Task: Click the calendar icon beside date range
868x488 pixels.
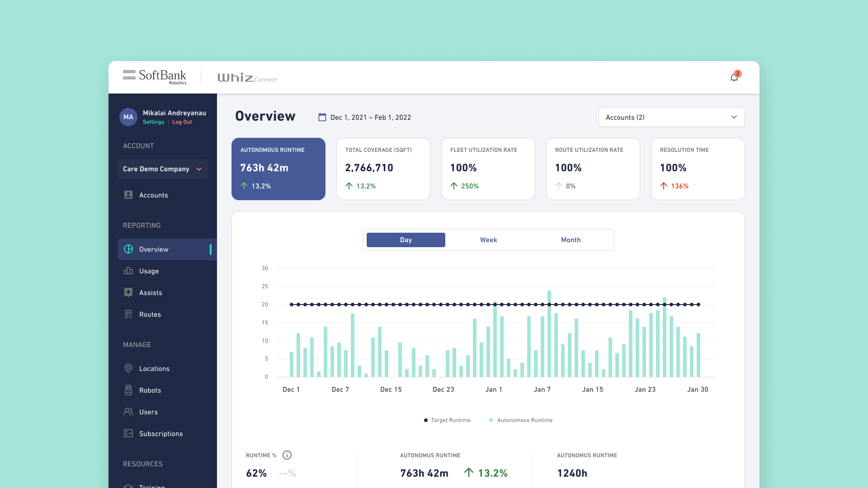Action: (322, 117)
